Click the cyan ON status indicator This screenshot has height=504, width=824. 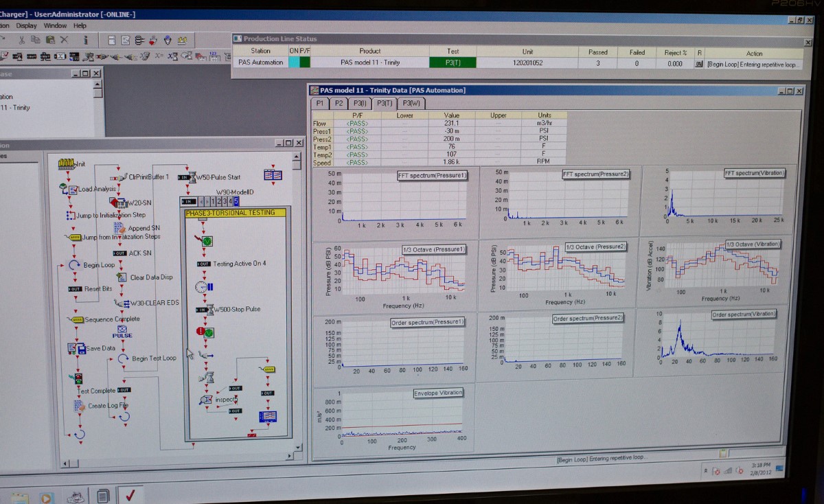click(x=294, y=62)
